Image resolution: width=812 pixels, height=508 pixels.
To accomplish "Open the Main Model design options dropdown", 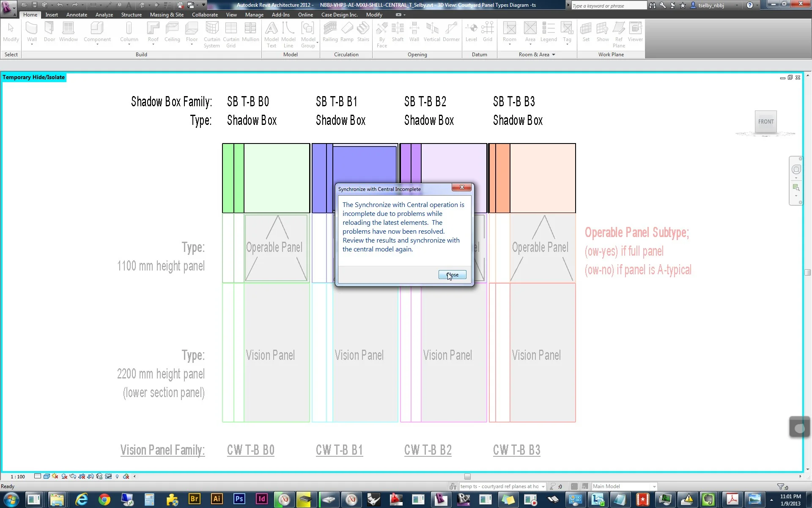I will coord(625,486).
